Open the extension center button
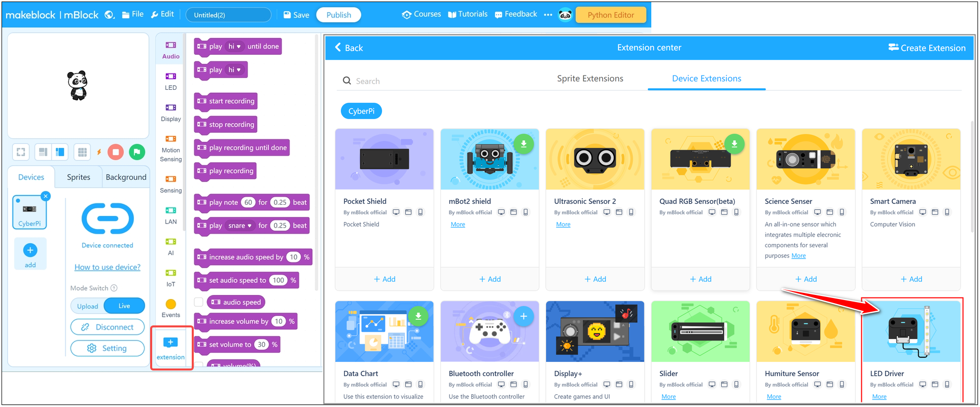980x407 pixels. tap(171, 348)
